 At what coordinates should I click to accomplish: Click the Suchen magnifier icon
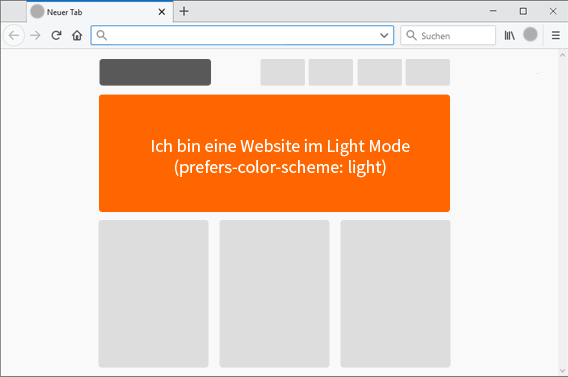point(411,35)
